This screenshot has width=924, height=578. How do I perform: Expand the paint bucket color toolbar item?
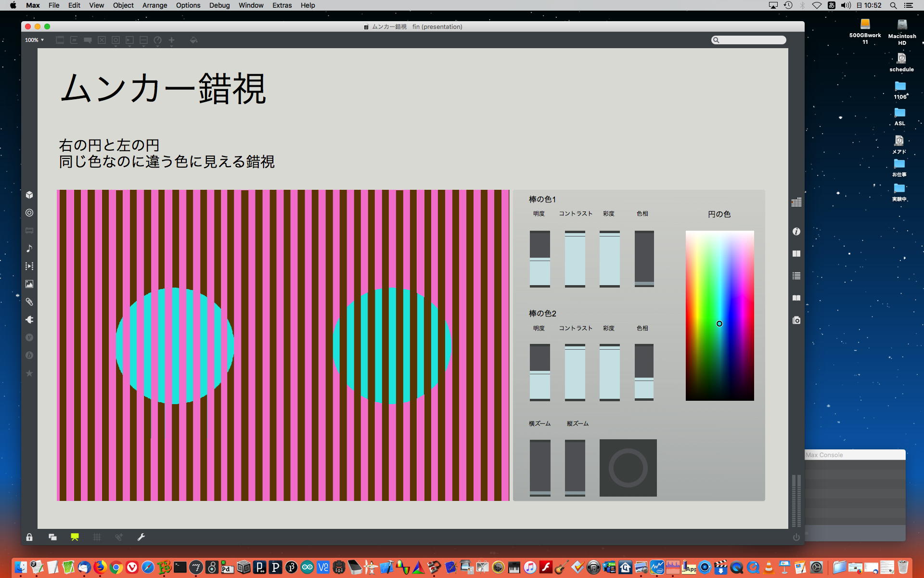point(193,40)
